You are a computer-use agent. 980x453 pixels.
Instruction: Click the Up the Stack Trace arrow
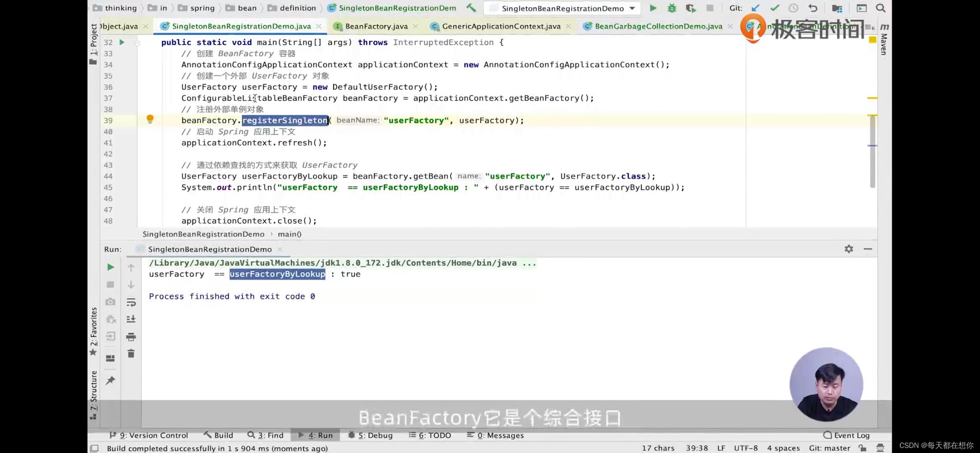131,267
